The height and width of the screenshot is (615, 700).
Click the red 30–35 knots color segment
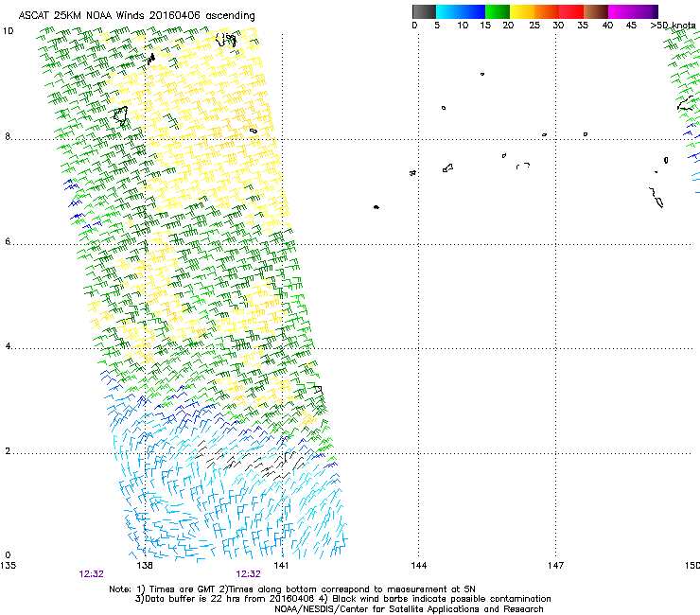(x=571, y=11)
